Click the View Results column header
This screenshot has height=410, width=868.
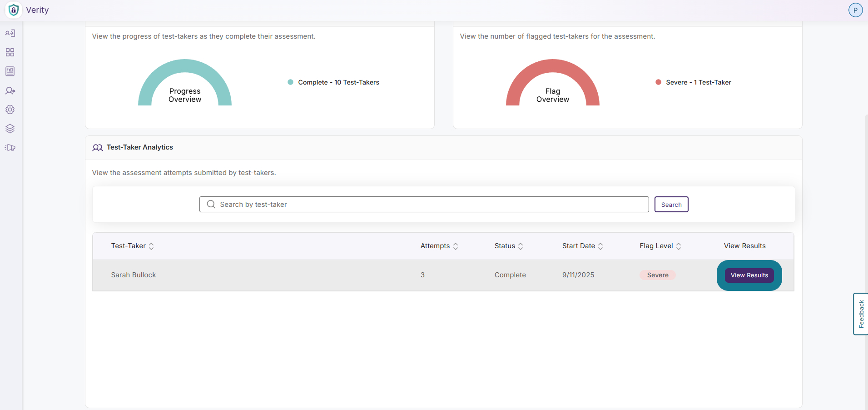(744, 246)
